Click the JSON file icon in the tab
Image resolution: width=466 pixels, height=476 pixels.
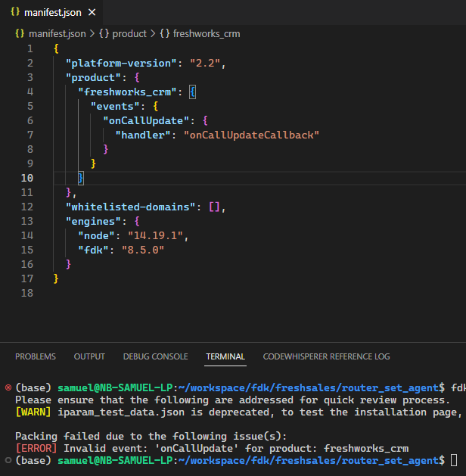15,12
